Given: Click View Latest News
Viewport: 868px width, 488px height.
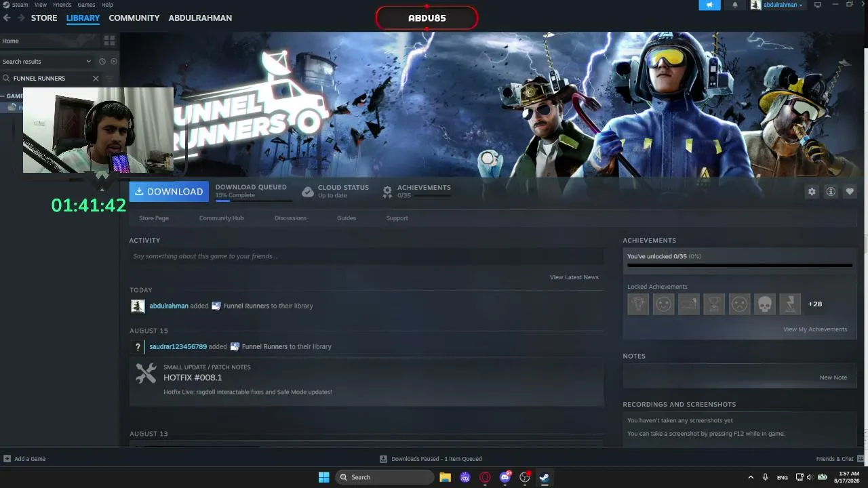Looking at the screenshot, I should 574,277.
